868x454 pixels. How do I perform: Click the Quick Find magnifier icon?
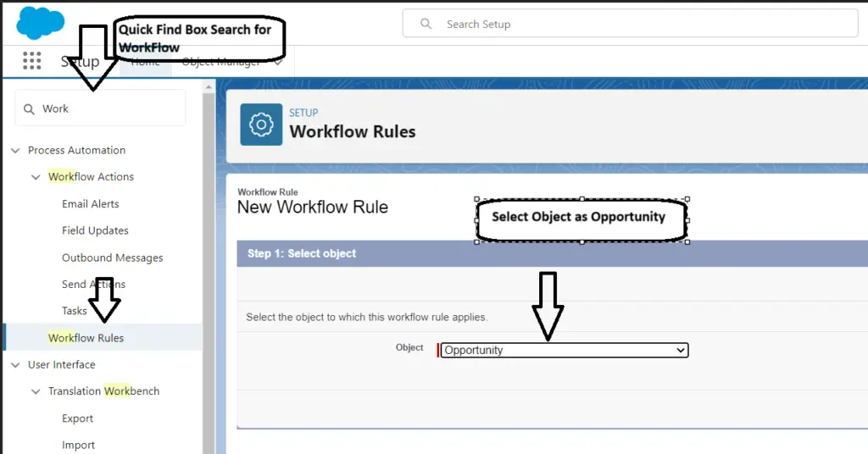(x=30, y=109)
